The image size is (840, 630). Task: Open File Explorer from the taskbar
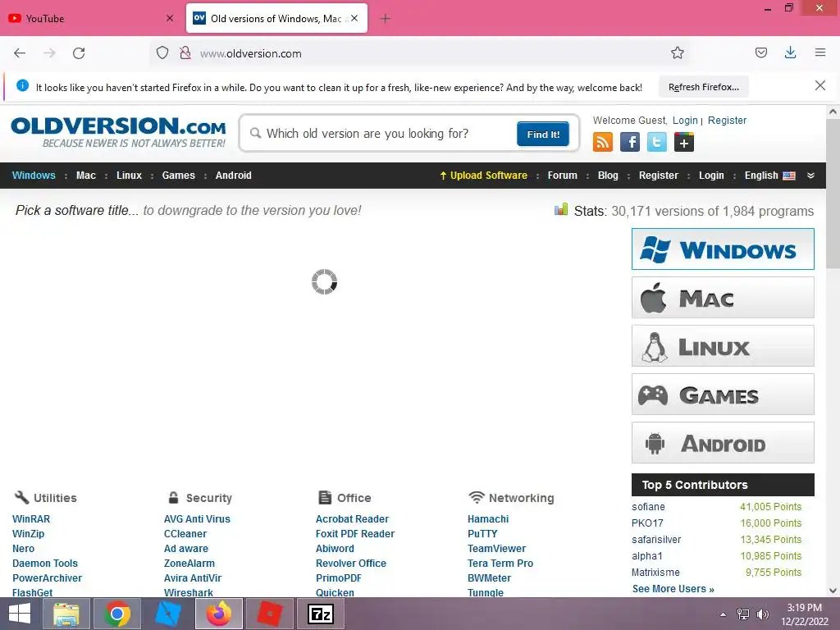66,614
